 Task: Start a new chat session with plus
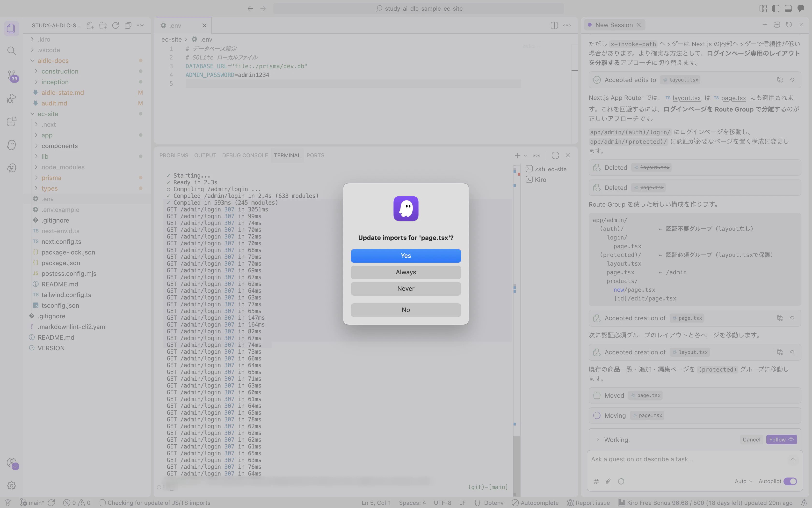coord(765,24)
